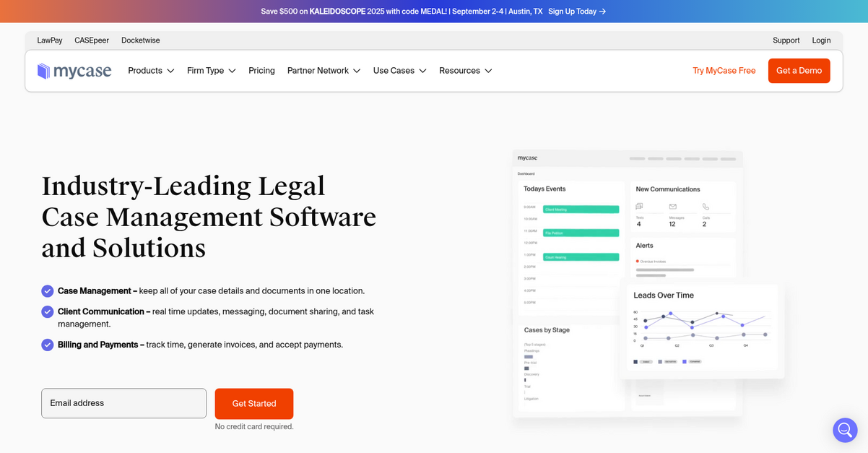Expand the Use Cases dropdown chevron
This screenshot has height=453, width=868.
click(x=422, y=71)
